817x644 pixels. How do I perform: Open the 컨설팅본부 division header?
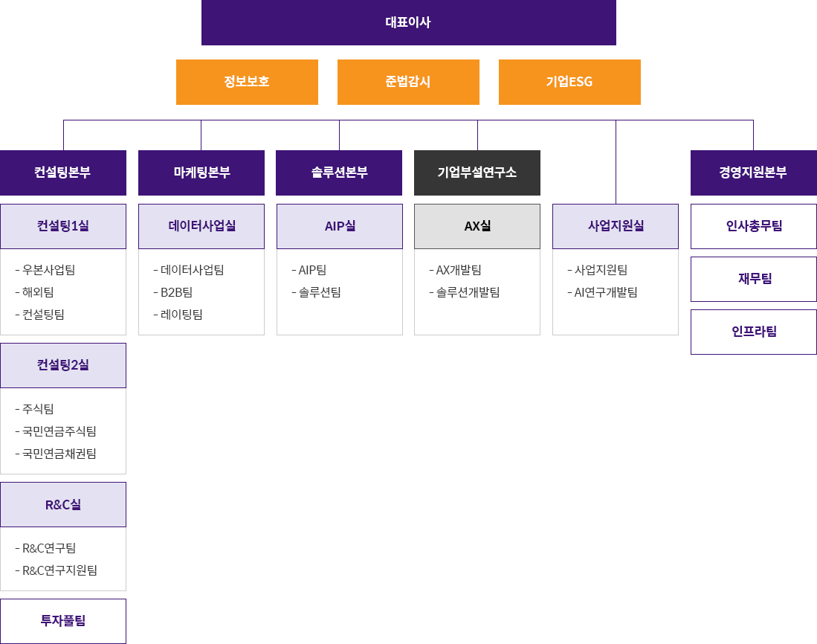point(63,173)
